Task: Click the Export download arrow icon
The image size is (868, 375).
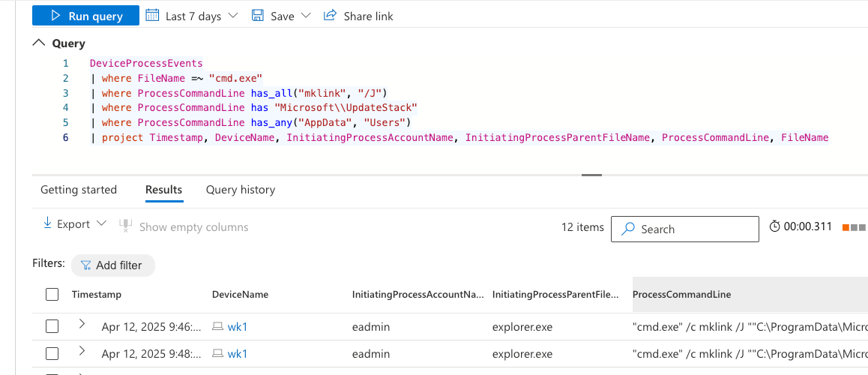Action: click(47, 224)
